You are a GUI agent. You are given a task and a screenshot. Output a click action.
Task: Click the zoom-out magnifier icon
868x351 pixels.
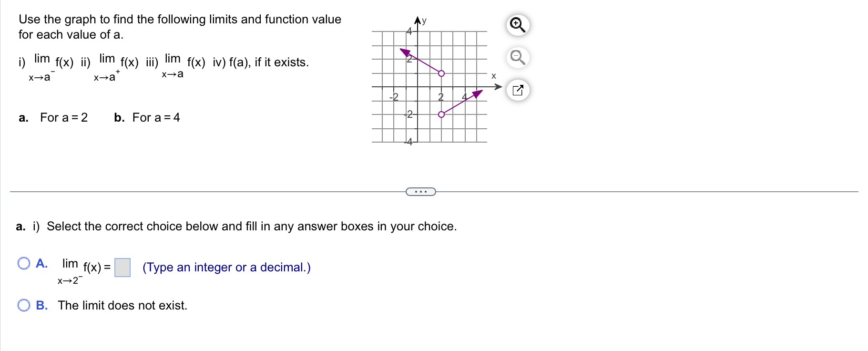point(517,58)
